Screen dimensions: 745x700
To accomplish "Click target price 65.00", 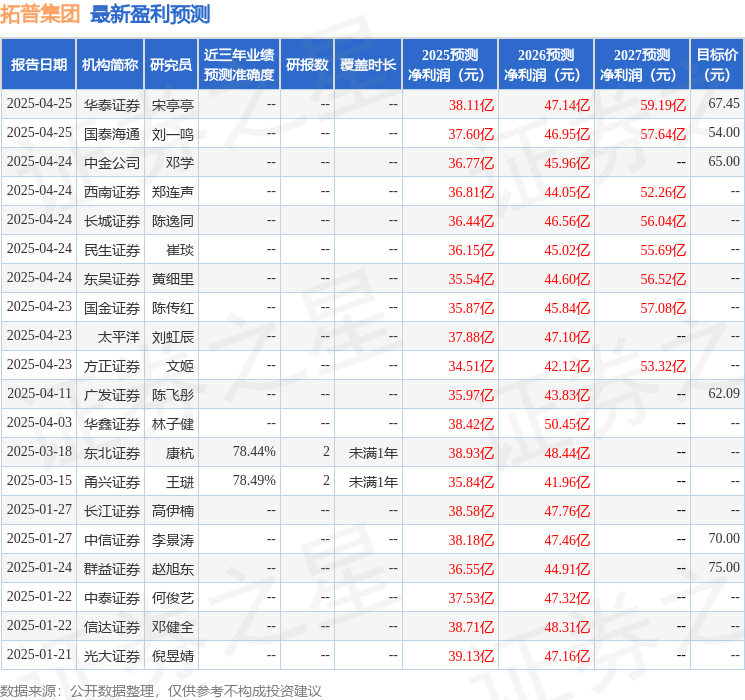I will click(x=724, y=162).
